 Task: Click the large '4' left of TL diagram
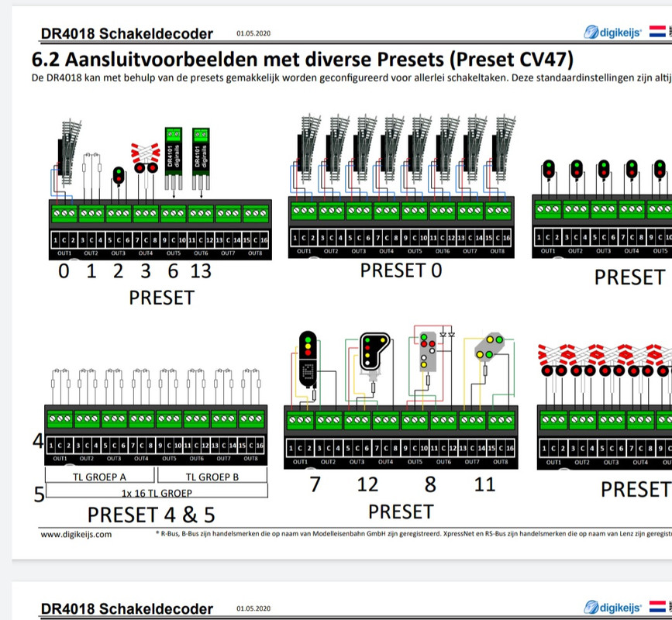tap(38, 441)
